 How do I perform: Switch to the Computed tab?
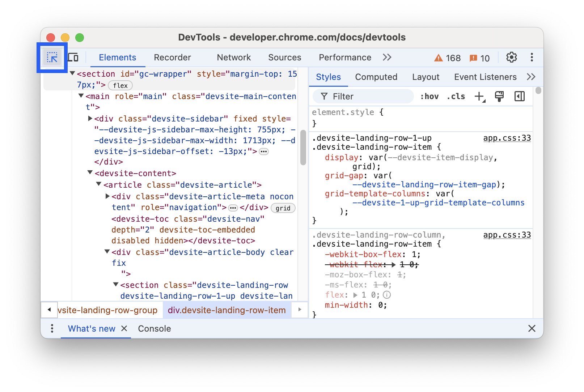(x=376, y=77)
